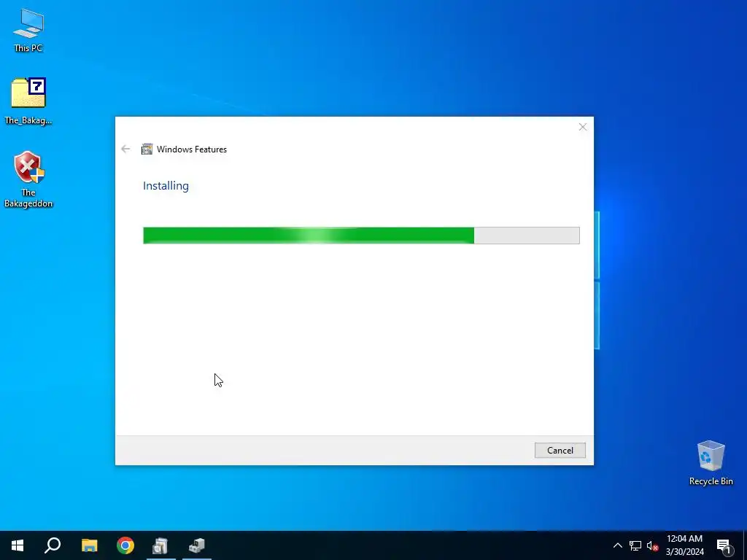Click the Installing heading text
Screen dimensions: 747x560
click(166, 186)
